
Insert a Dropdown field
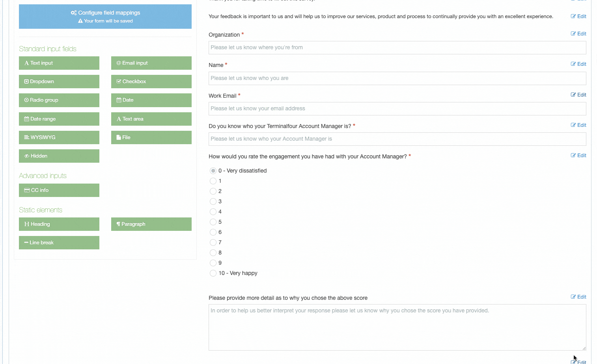tap(59, 82)
